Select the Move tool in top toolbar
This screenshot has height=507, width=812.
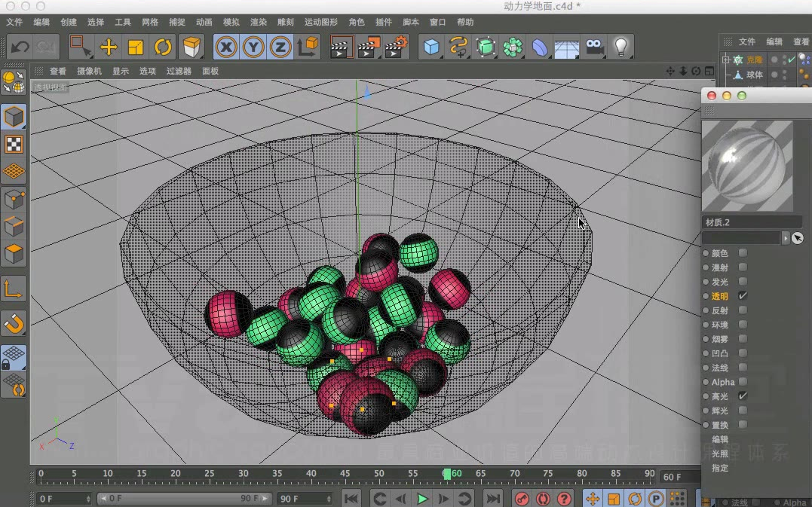click(109, 47)
